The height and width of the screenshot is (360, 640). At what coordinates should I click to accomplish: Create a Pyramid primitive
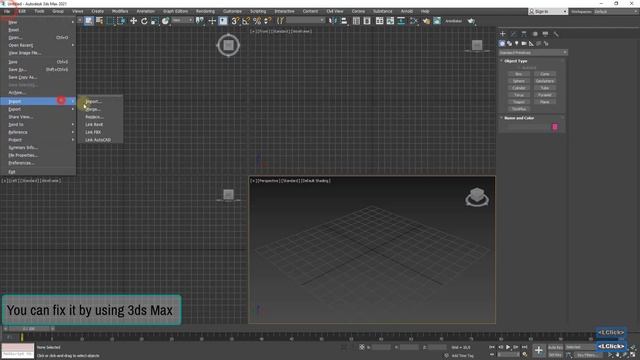pos(545,95)
